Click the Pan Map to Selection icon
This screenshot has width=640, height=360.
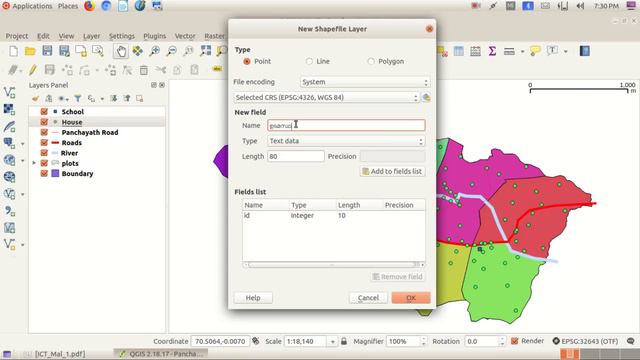click(x=138, y=51)
